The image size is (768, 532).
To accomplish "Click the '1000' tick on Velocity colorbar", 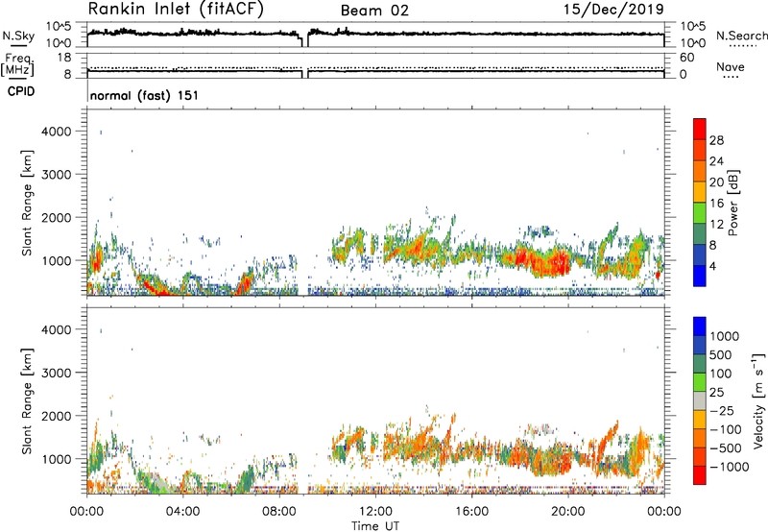I will pos(725,336).
